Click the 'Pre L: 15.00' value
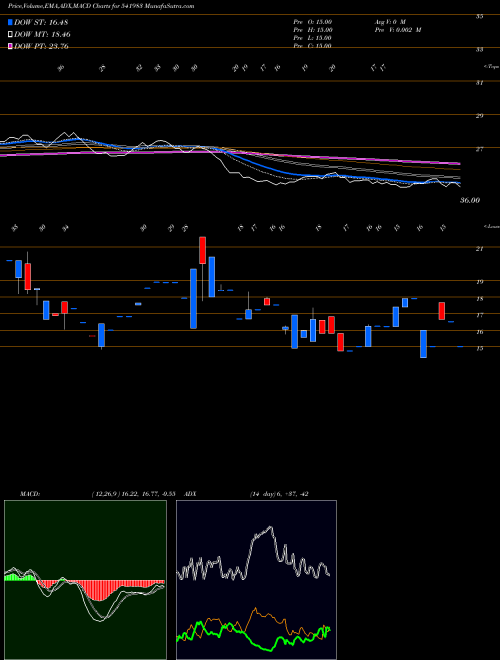This screenshot has width=500, height=660. tap(313, 38)
